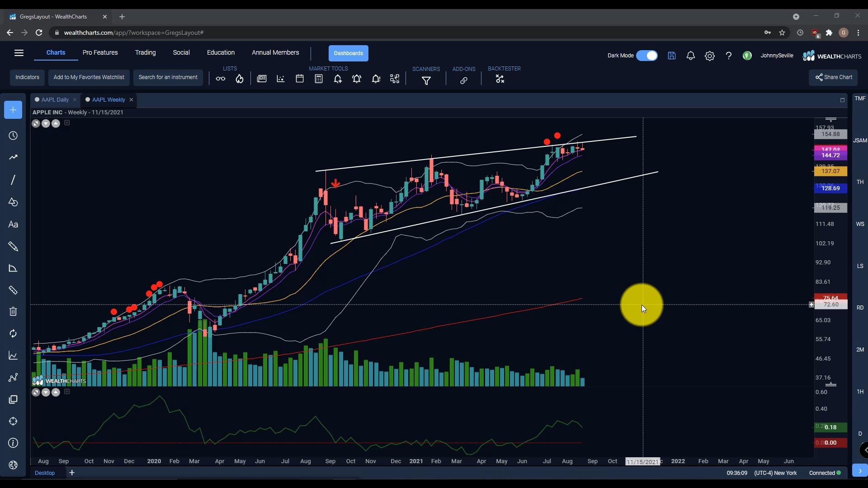Open the economic calendar icon
The height and width of the screenshot is (488, 868).
(300, 79)
